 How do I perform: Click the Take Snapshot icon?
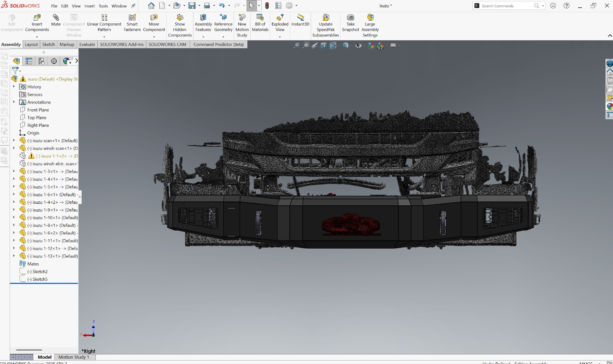point(351,18)
